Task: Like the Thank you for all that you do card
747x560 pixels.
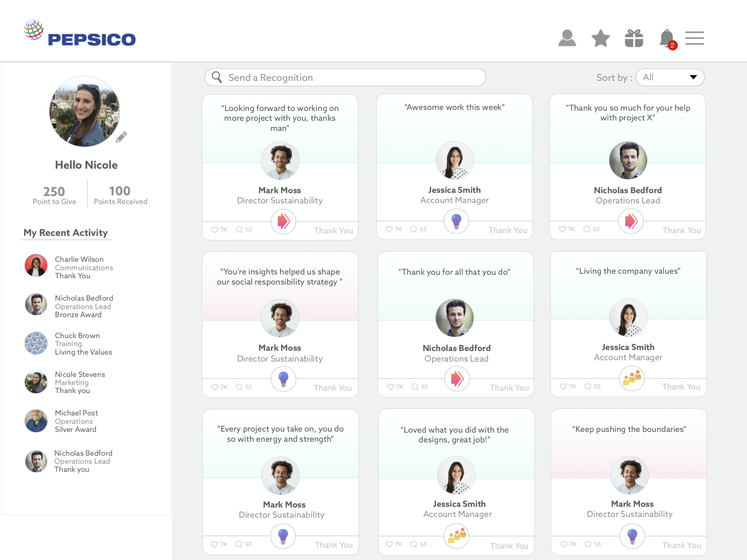Action: (390, 387)
